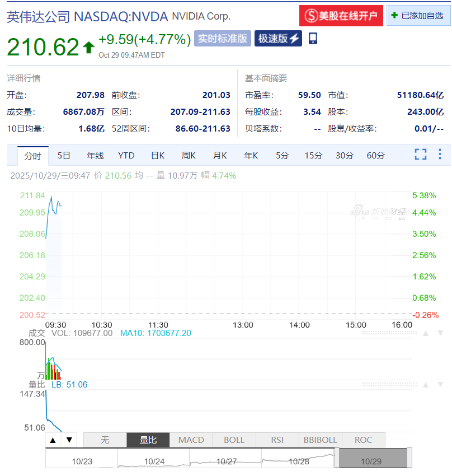Open the three-dot chart options menu

click(440, 154)
